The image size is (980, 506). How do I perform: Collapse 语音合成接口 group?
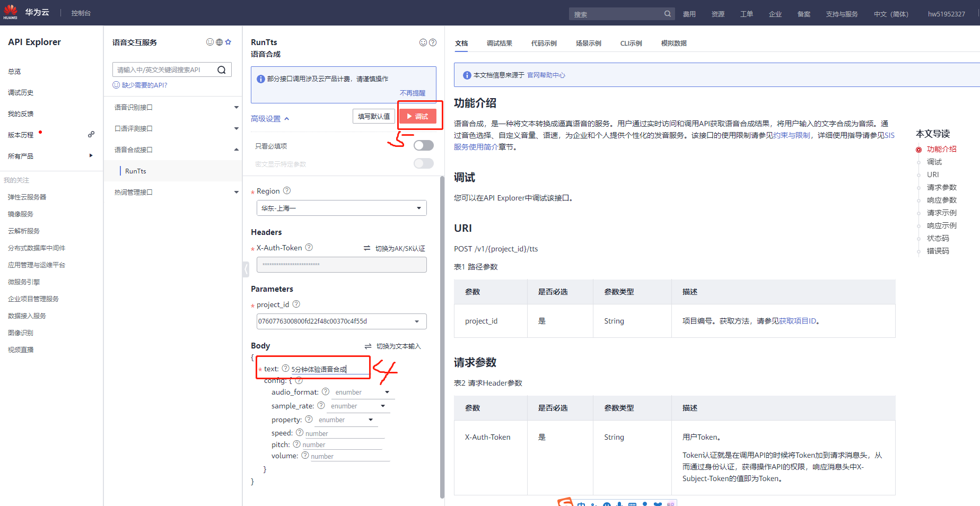237,150
